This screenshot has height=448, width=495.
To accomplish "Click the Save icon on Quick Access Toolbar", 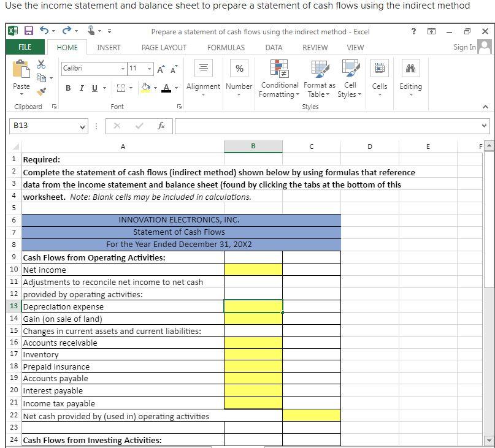I will pos(28,31).
